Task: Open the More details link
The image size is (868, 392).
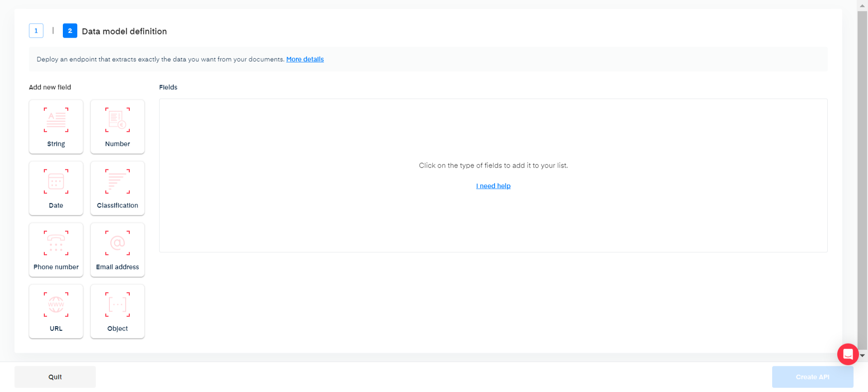Action: pyautogui.click(x=305, y=59)
